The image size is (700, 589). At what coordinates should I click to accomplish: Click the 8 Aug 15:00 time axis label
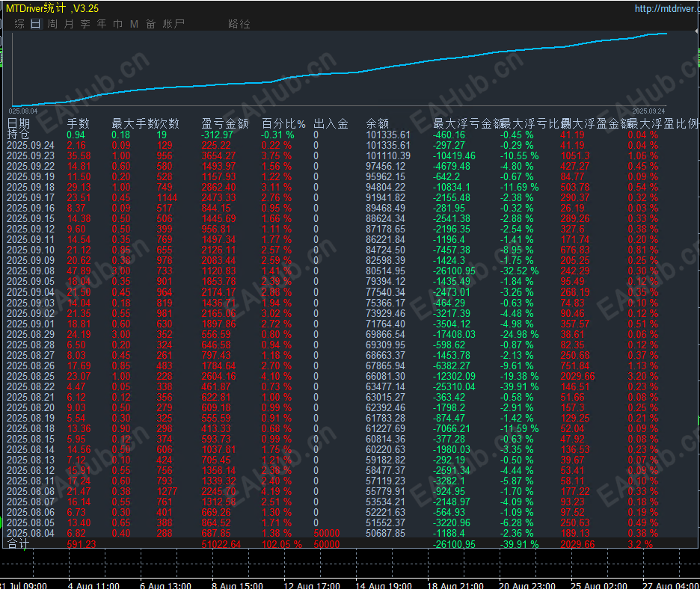click(x=237, y=585)
